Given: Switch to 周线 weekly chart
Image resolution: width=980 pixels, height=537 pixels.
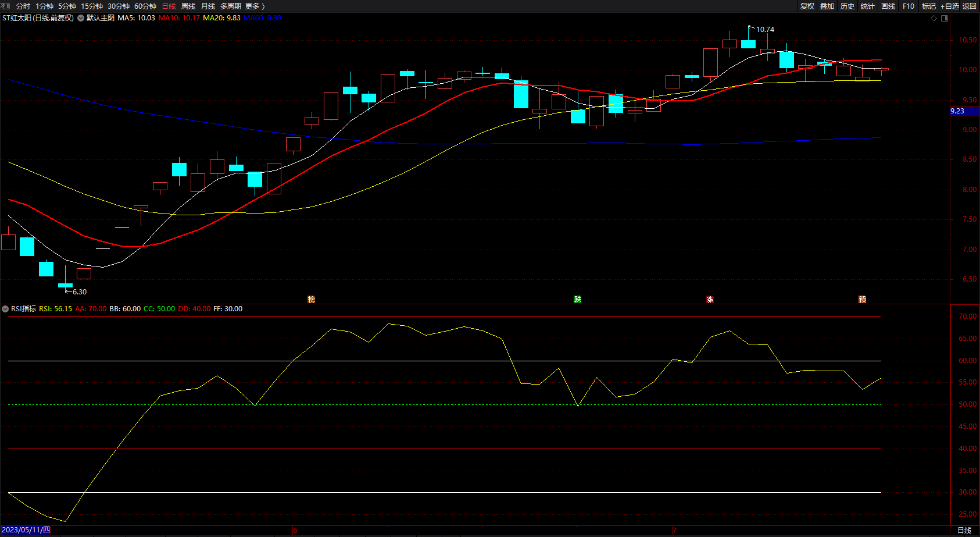Looking at the screenshot, I should [x=188, y=6].
